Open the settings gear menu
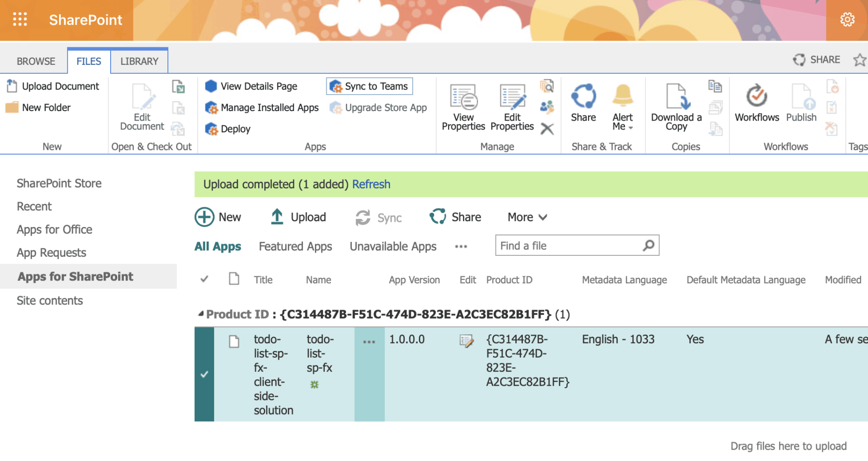Viewport: 868px width, 461px height. [847, 20]
